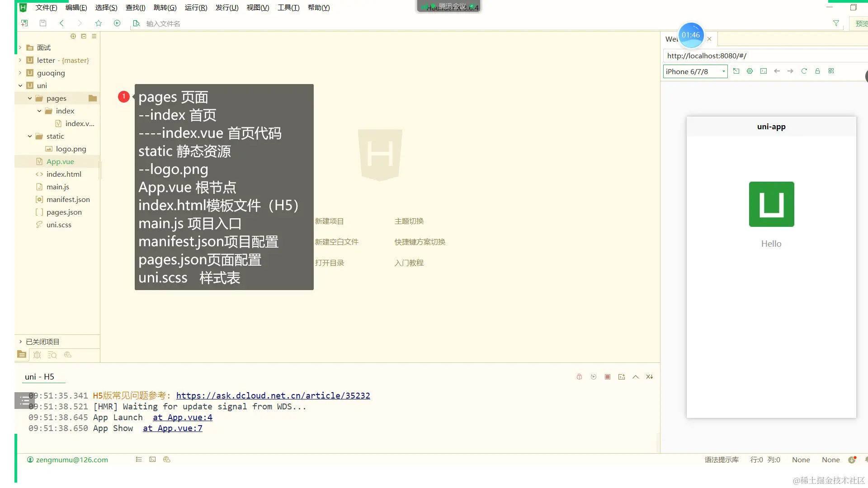Collapse the pages folder in the tree
The height and width of the screenshot is (488, 868).
pyautogui.click(x=30, y=98)
